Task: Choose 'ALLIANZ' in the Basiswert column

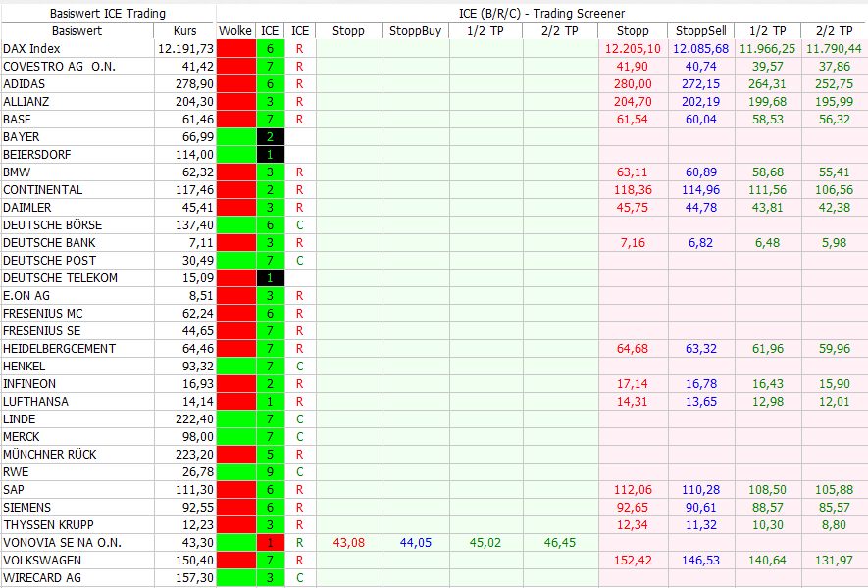Action: 26,102
